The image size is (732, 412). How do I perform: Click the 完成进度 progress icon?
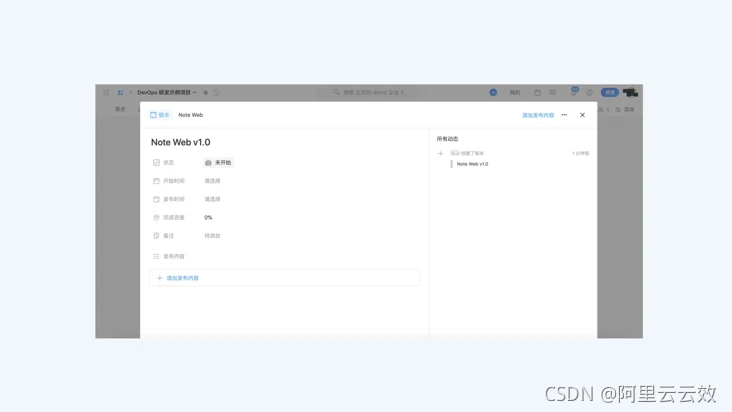(156, 217)
